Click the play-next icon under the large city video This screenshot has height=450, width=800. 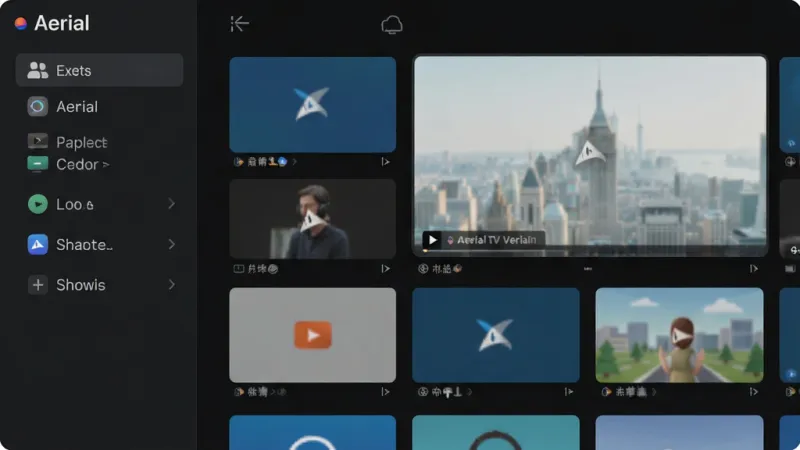(754, 268)
